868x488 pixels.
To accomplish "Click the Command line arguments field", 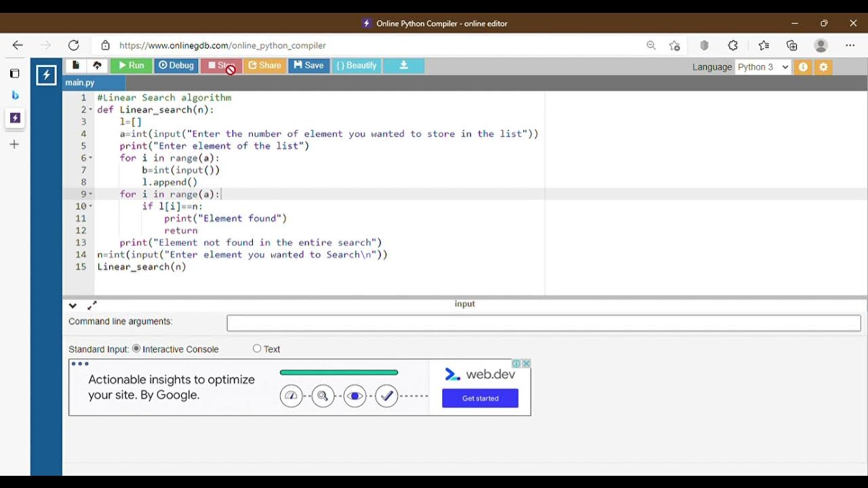I will click(544, 323).
